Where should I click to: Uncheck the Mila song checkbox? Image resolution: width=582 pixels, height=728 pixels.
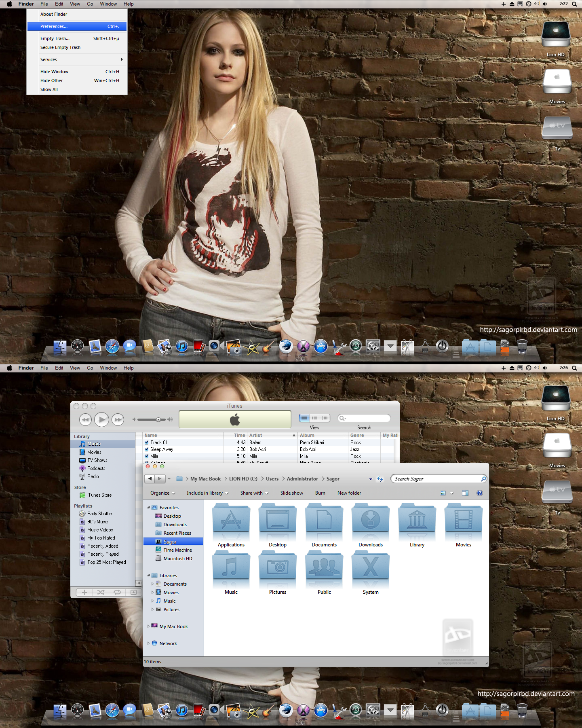point(147,456)
